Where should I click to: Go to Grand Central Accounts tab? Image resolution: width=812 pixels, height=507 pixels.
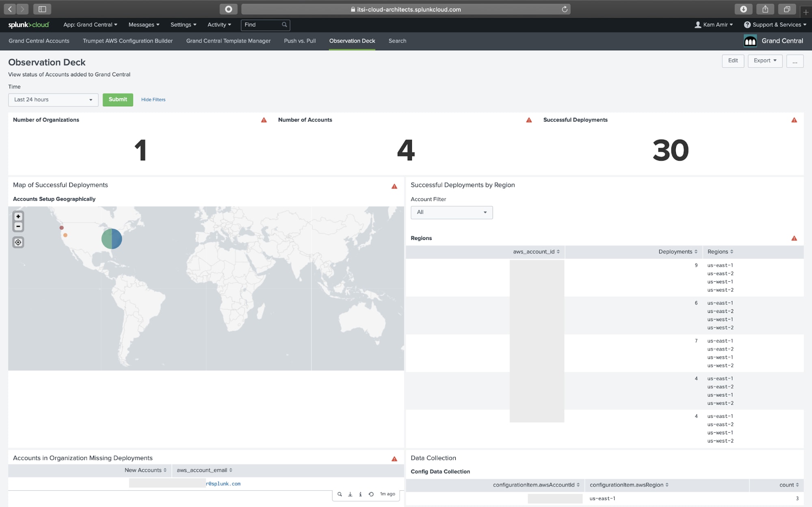[39, 41]
